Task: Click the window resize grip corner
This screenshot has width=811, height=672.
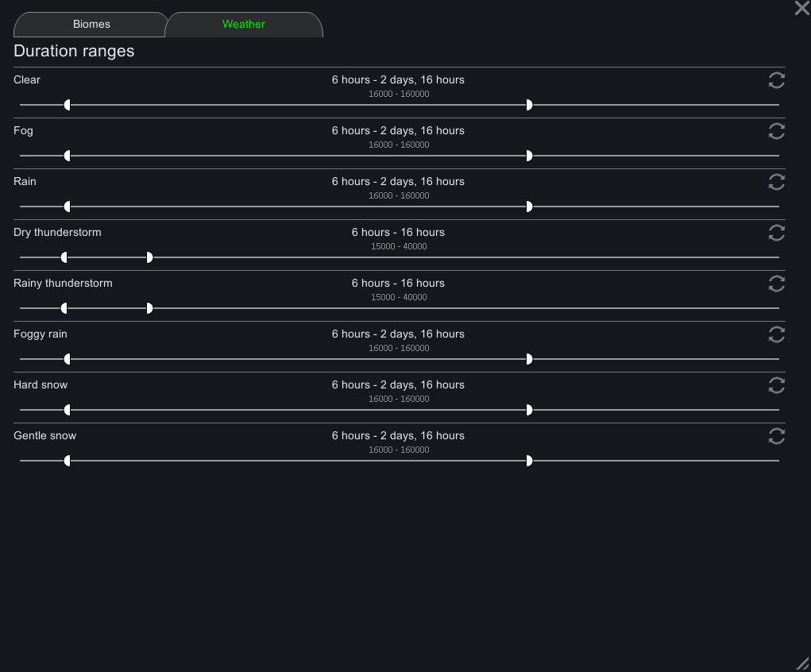Action: tap(803, 664)
